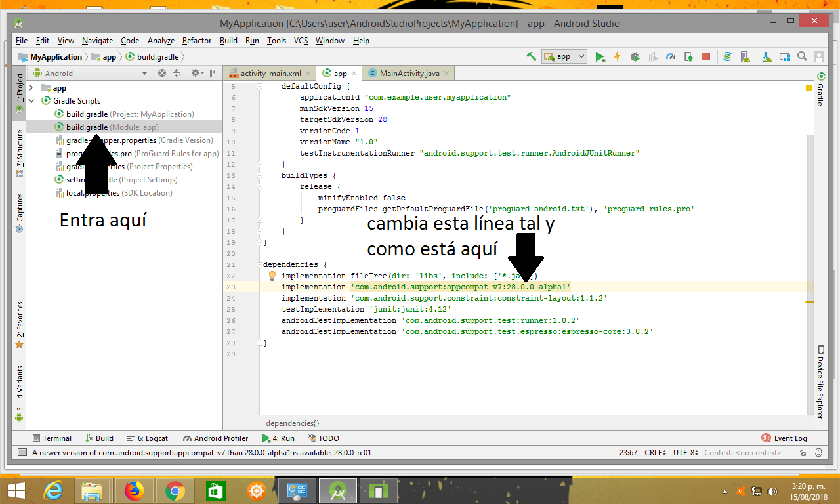Open the Android Profiler tool window
840x504 pixels.
pyautogui.click(x=215, y=438)
